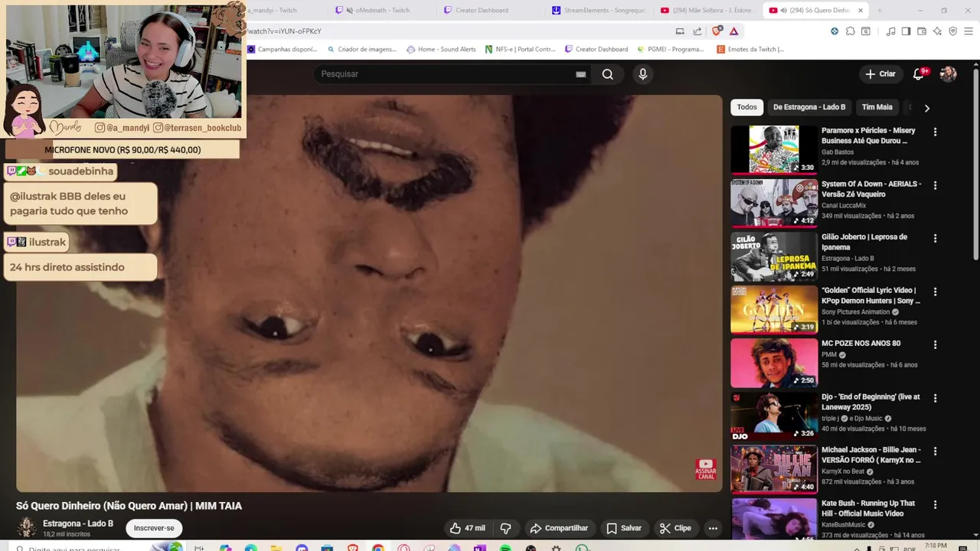The image size is (980, 551).
Task: Switch to Mãe Solteira YouTube tab
Action: pyautogui.click(x=707, y=10)
